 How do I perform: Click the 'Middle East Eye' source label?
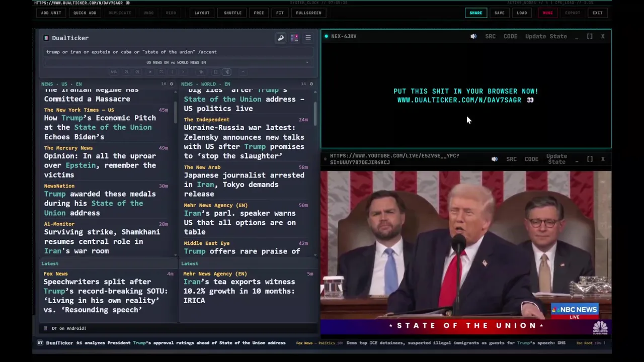(x=207, y=243)
